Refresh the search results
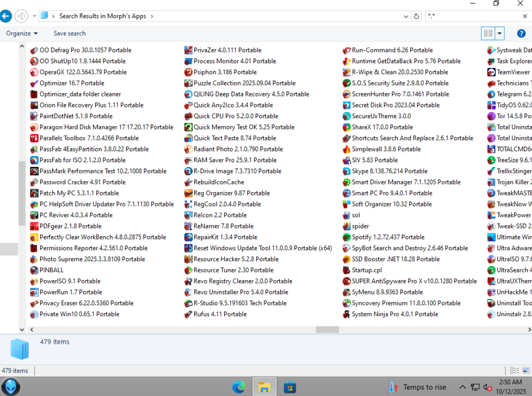 [417, 16]
